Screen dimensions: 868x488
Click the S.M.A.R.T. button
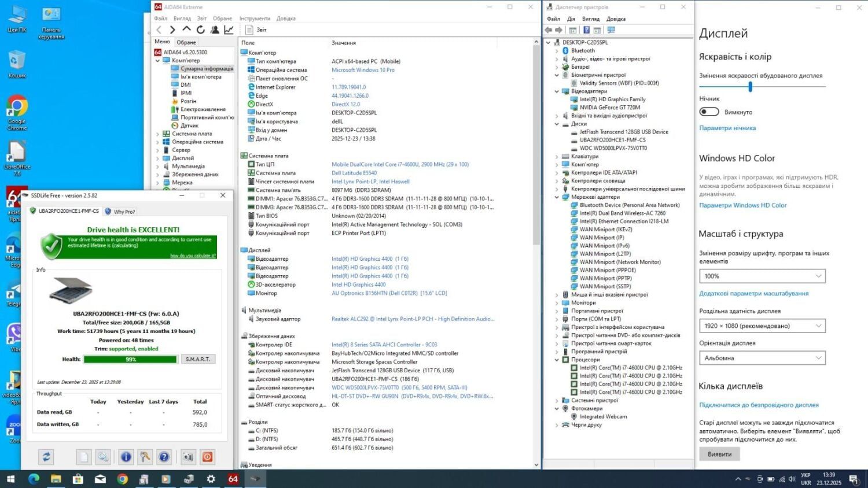198,359
